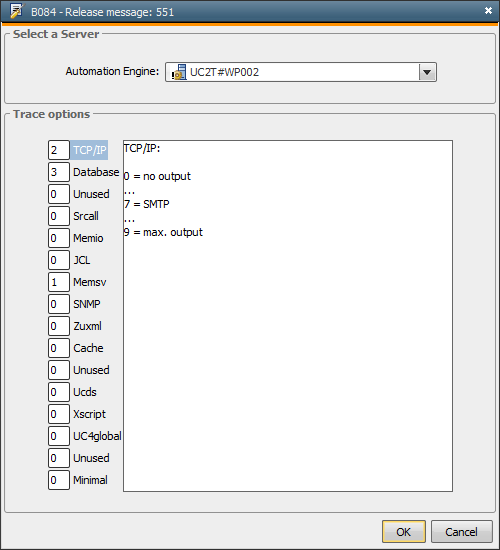Click the Xscript trace value field

point(59,414)
